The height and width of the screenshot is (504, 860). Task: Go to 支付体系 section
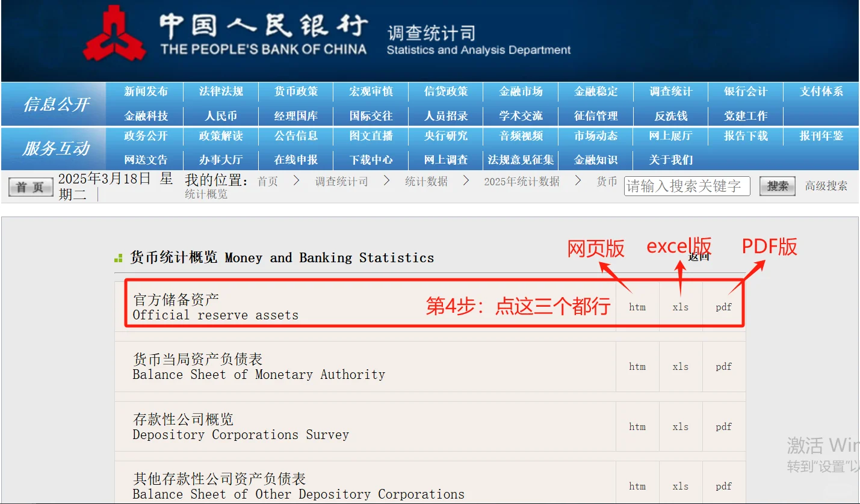(821, 91)
